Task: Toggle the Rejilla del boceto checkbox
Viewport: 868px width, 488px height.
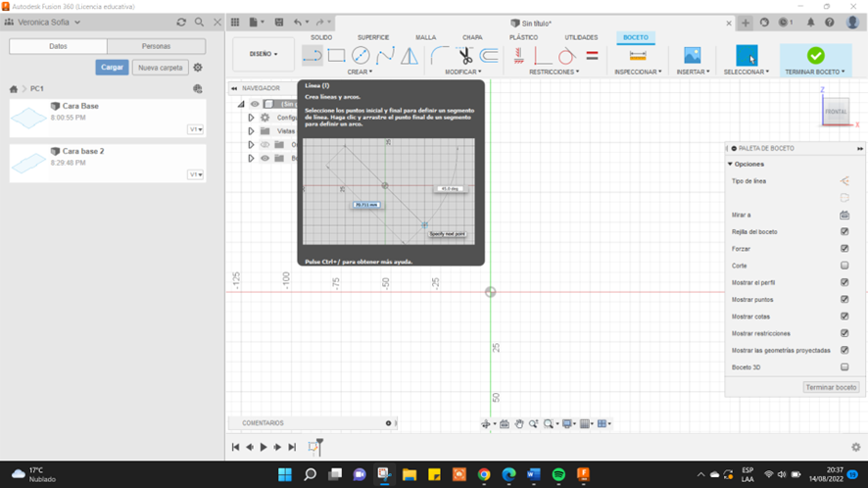Action: (x=844, y=231)
